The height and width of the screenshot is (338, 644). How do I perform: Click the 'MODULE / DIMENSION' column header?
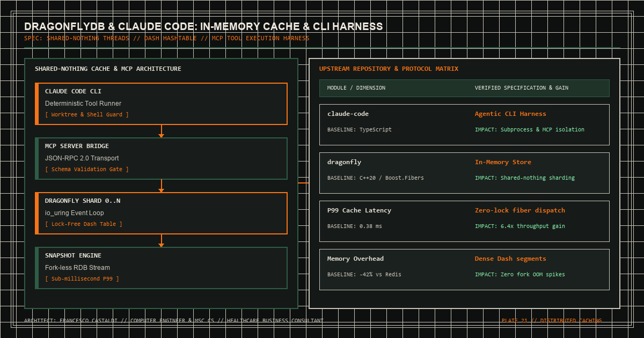pos(356,88)
